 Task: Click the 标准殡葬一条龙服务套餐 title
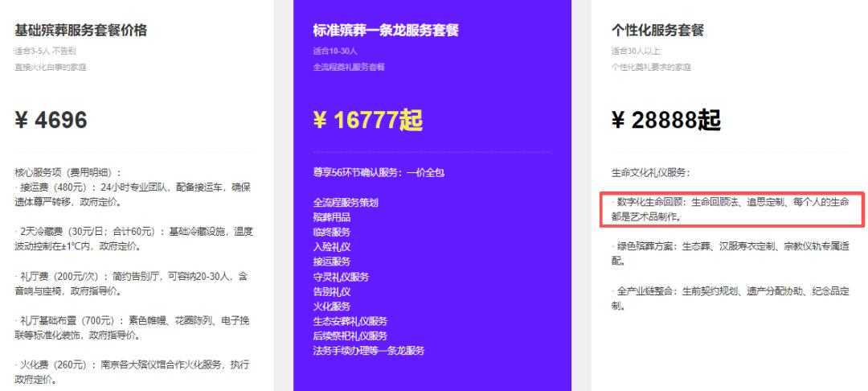tap(386, 30)
